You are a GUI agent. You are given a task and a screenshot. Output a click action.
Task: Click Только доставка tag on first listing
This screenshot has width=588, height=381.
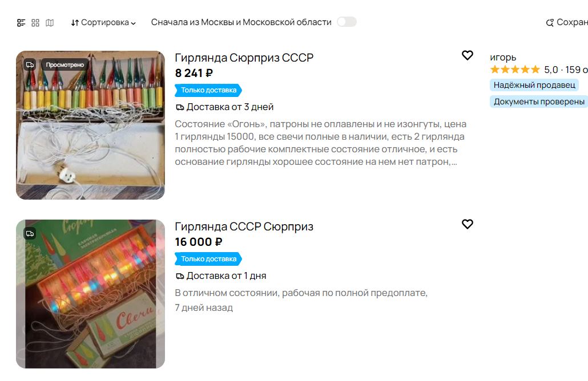208,90
